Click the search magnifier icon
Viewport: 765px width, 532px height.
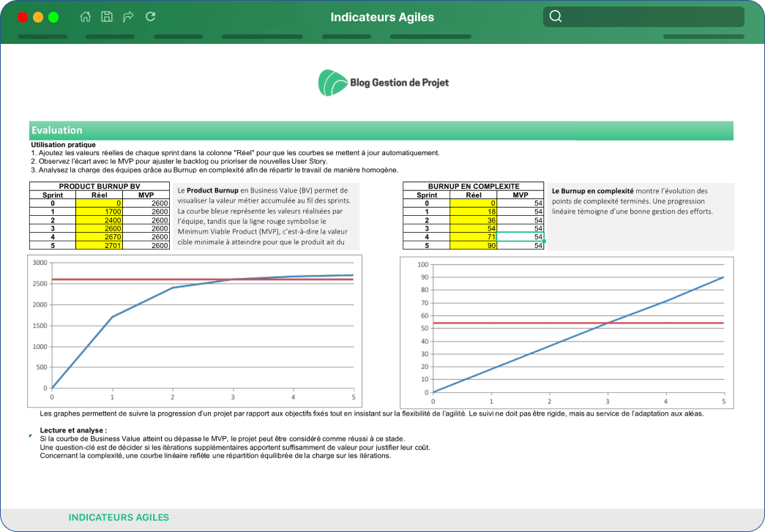click(555, 17)
